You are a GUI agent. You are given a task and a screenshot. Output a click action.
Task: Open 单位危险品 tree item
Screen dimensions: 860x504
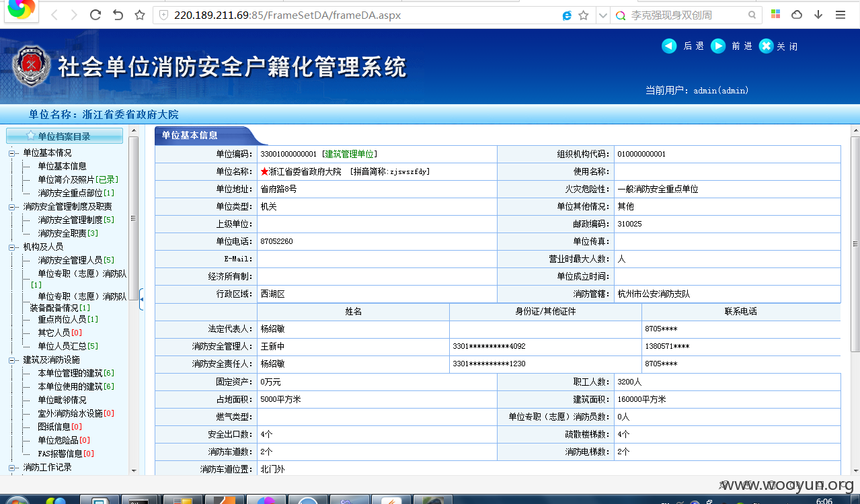(x=64, y=440)
